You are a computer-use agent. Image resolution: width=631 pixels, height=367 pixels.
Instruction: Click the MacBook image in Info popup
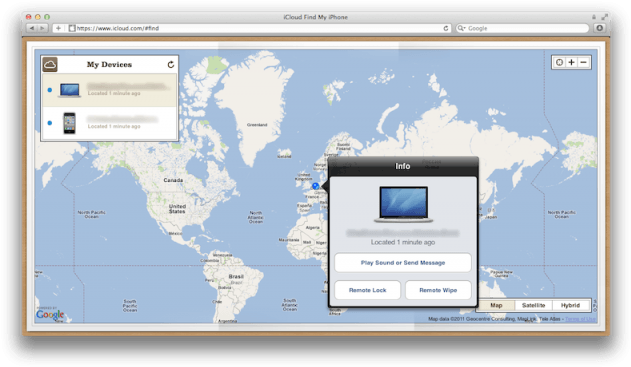[404, 204]
